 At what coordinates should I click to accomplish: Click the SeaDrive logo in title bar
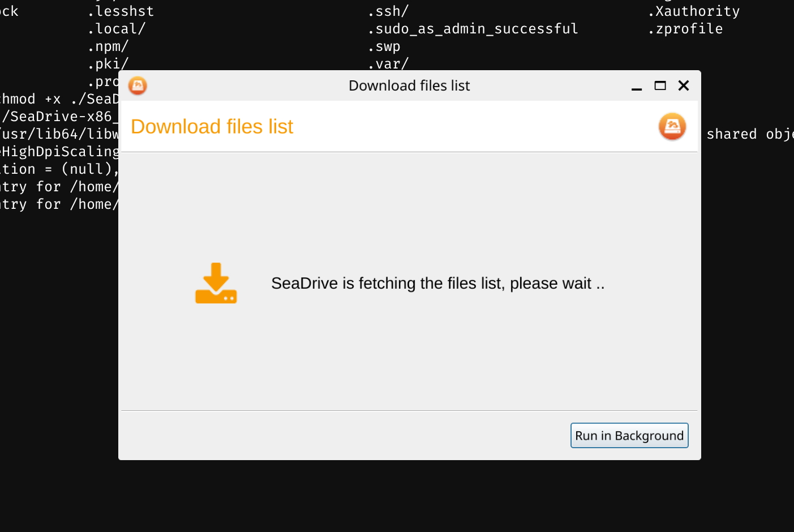click(x=138, y=85)
